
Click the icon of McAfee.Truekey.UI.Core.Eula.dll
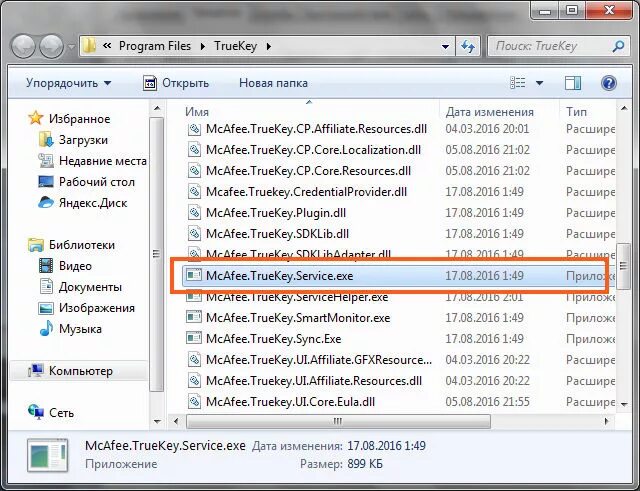194,402
